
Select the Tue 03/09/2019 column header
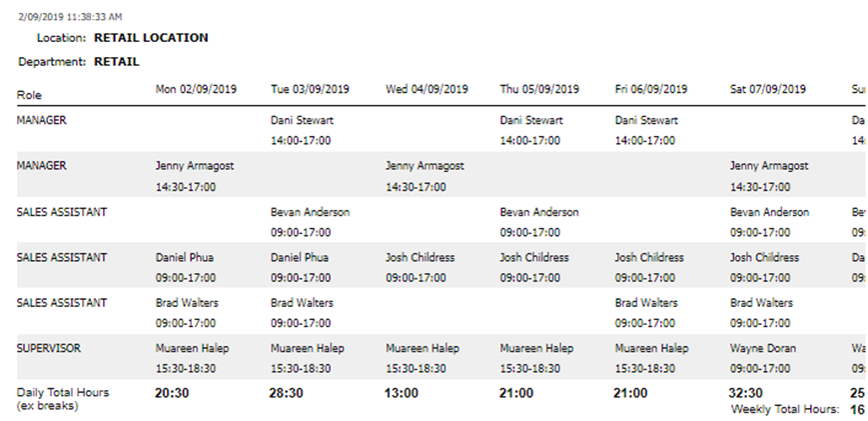pyautogui.click(x=311, y=89)
